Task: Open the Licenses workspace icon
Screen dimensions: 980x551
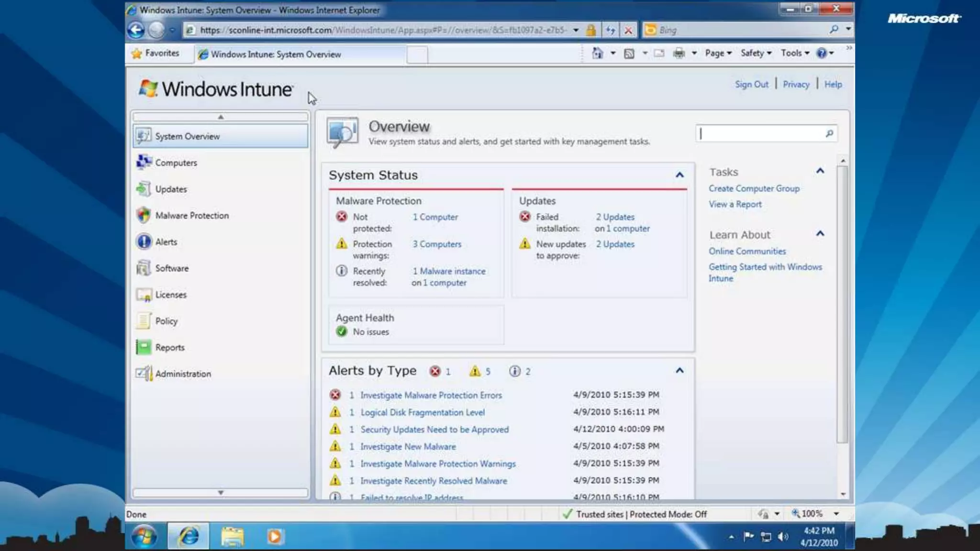Action: click(144, 295)
